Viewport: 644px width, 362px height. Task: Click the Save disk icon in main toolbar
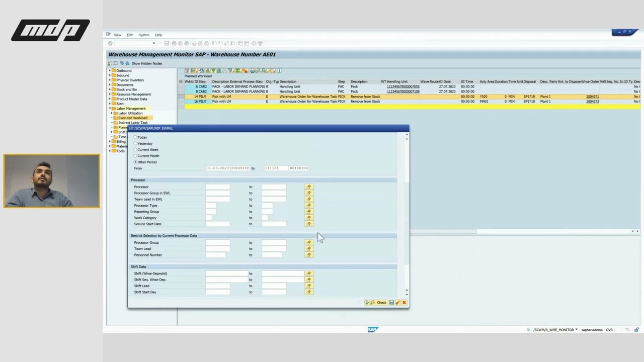167,43
